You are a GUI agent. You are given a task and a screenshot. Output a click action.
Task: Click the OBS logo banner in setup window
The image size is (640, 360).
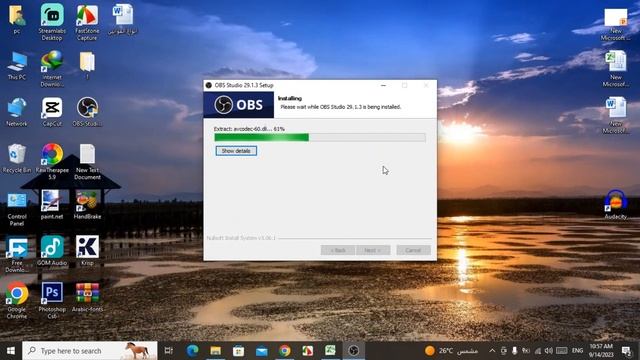pyautogui.click(x=238, y=105)
